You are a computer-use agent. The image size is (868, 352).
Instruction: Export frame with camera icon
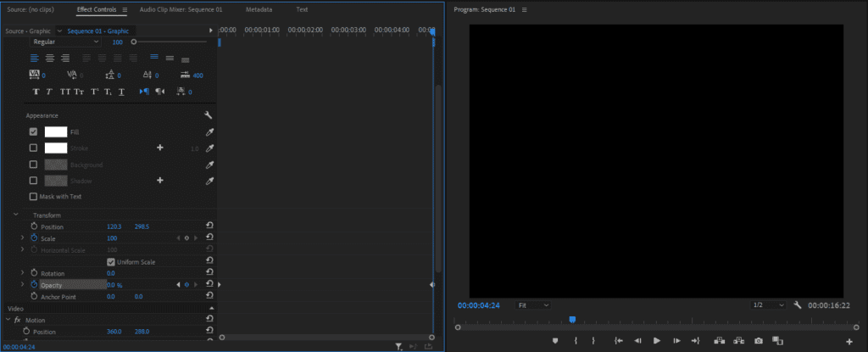(x=759, y=341)
